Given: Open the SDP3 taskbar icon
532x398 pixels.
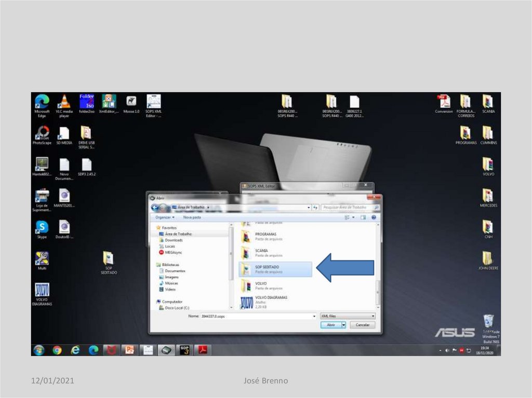Looking at the screenshot, I should coord(184,350).
